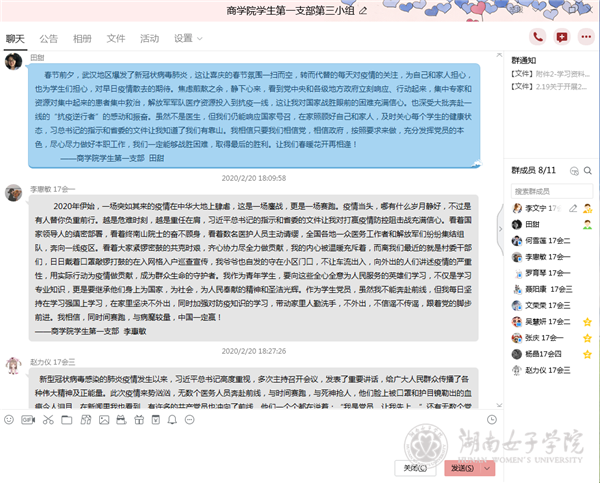The height and width of the screenshot is (483, 600).
Task: Click the star icon beside 吴慧妍
Action: pyautogui.click(x=587, y=322)
